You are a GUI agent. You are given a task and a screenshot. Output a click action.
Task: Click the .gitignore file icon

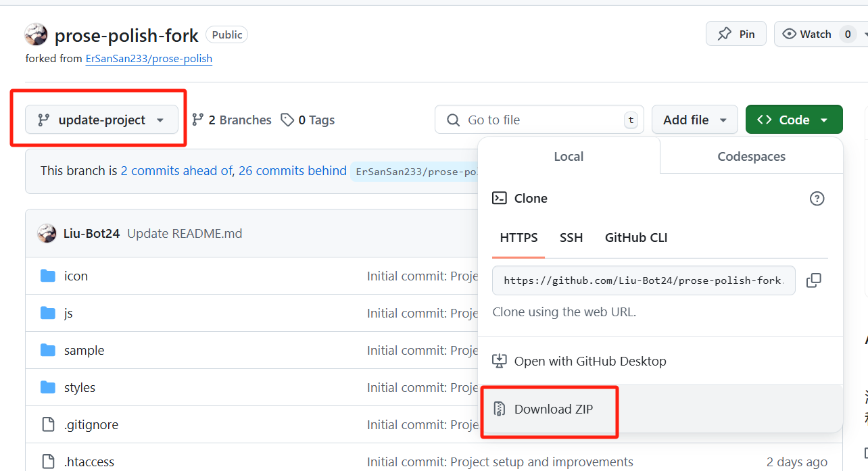click(x=47, y=424)
